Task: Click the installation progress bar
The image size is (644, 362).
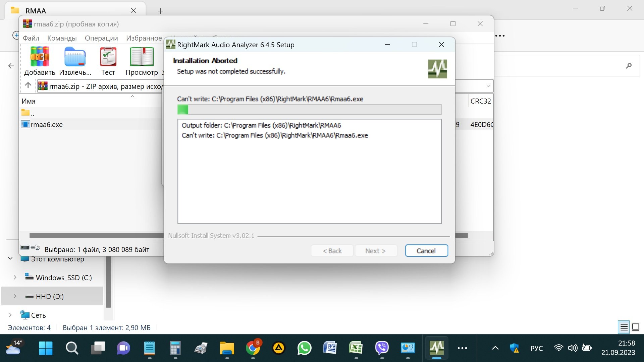Action: pos(309,110)
